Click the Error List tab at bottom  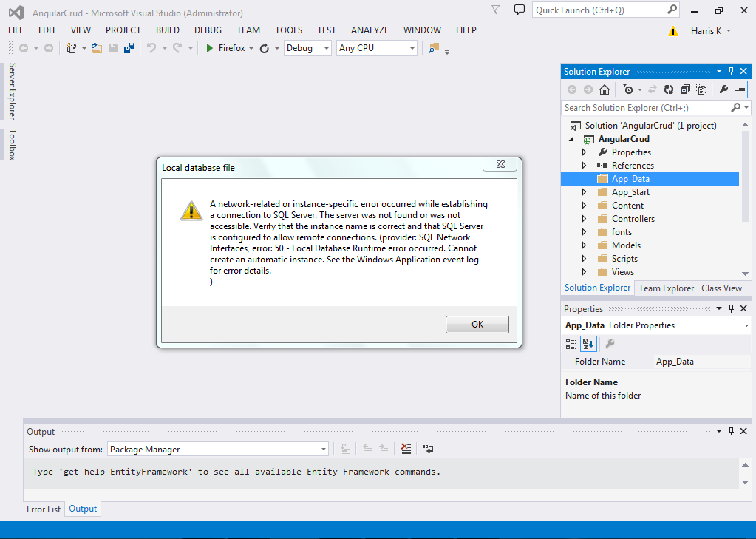pos(43,509)
